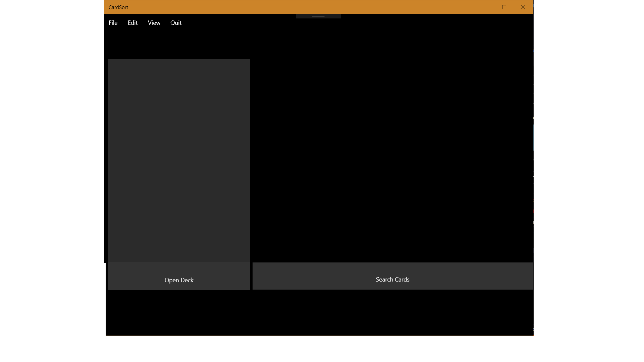This screenshot has width=644, height=362.
Task: Minimize the CardSort window
Action: [x=485, y=7]
